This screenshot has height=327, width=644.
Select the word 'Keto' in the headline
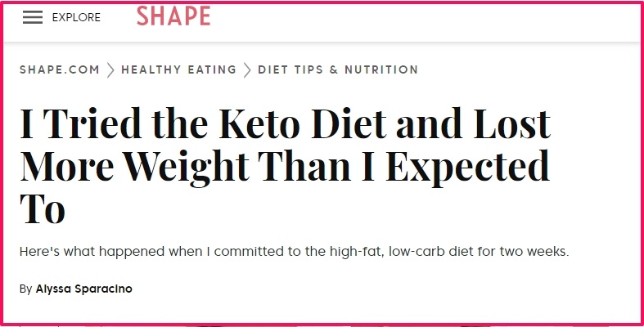click(259, 123)
